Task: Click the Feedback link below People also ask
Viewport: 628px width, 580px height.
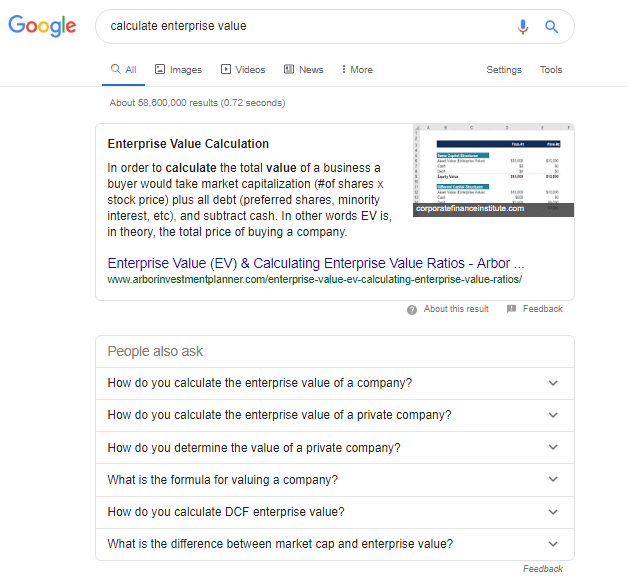Action: tap(543, 569)
